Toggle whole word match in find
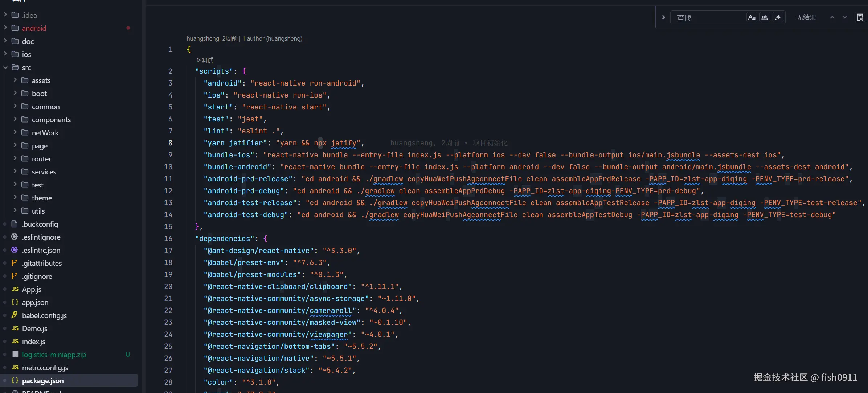868x393 pixels. coord(765,17)
